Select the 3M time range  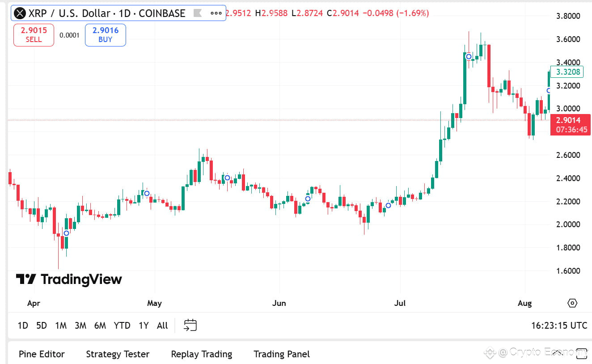tap(80, 326)
